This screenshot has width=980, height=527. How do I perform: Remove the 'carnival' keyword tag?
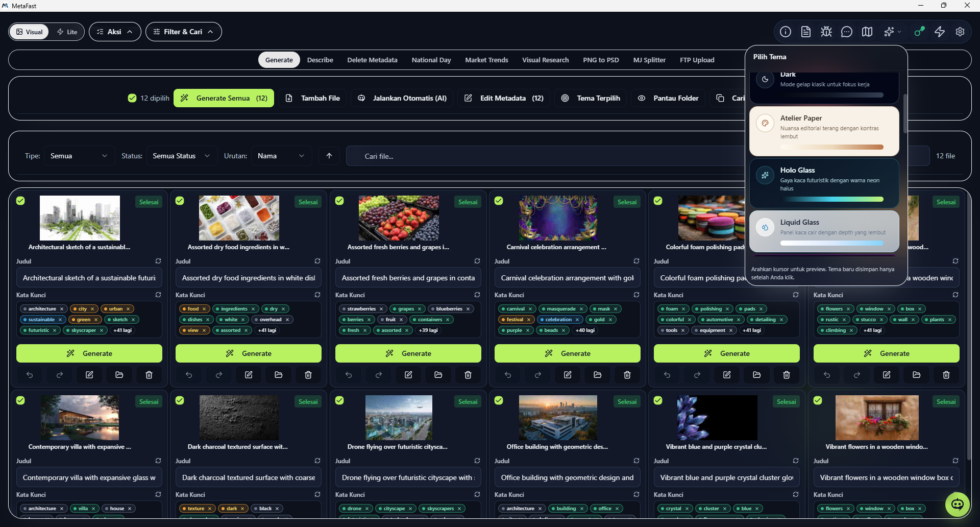pos(530,309)
